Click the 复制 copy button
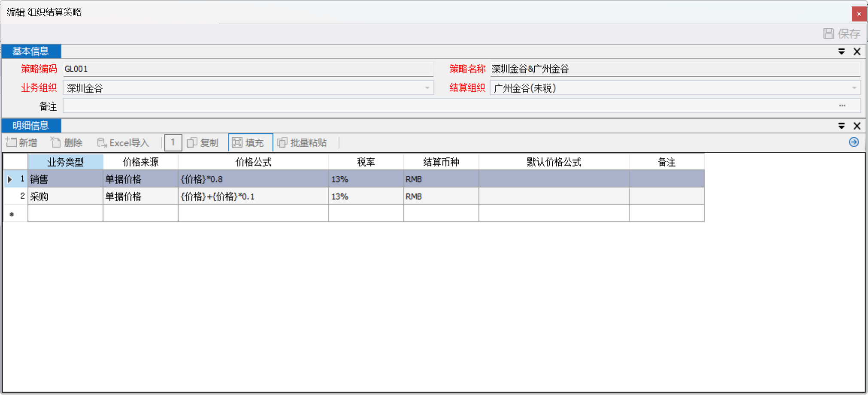 [x=203, y=143]
